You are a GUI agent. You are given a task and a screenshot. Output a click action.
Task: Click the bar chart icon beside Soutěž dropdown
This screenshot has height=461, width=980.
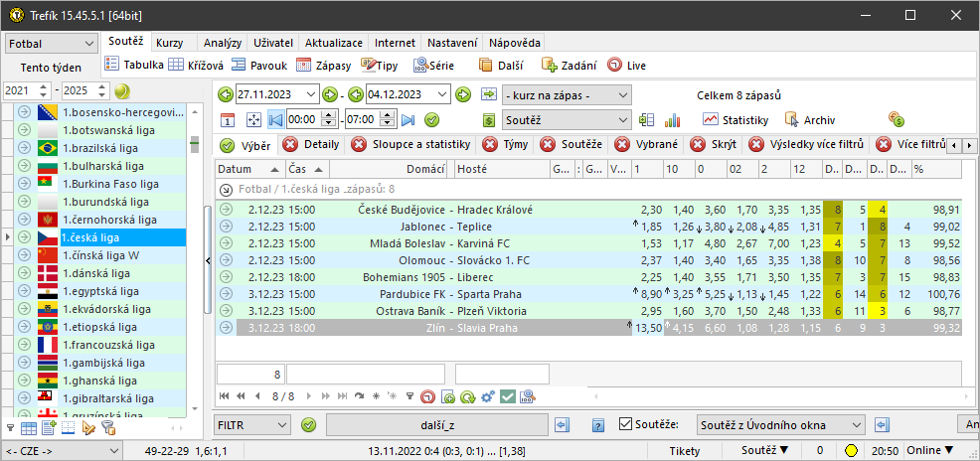tap(672, 119)
